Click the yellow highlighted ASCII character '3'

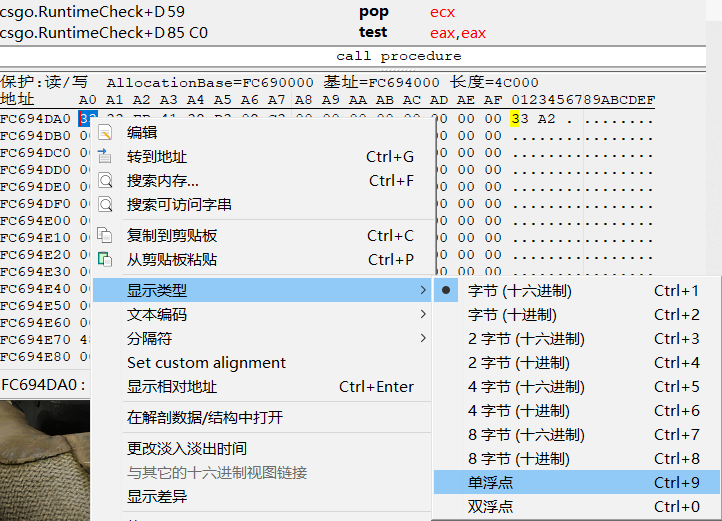[515, 119]
